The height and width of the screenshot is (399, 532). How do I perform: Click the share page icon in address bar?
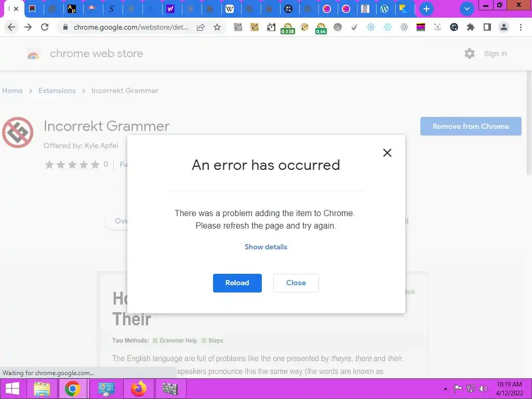coord(201,27)
